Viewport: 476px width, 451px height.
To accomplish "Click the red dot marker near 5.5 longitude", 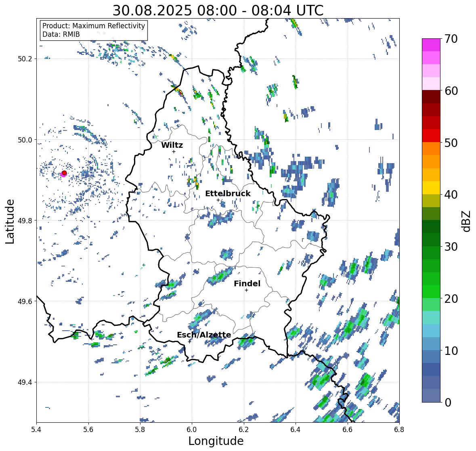I will 64,173.
